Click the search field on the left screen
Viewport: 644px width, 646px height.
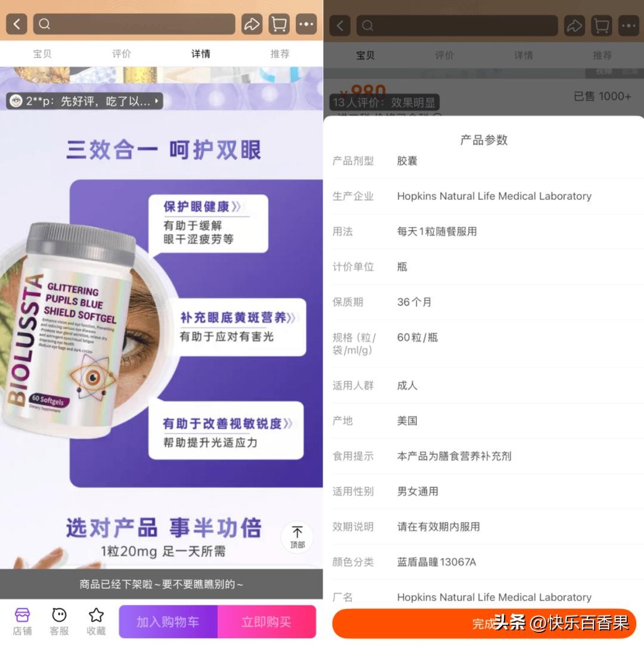[x=134, y=24]
